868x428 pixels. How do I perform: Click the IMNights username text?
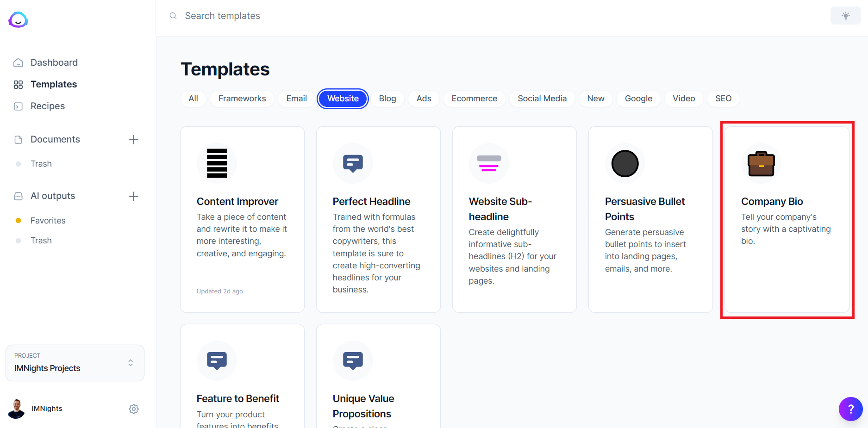pos(47,409)
